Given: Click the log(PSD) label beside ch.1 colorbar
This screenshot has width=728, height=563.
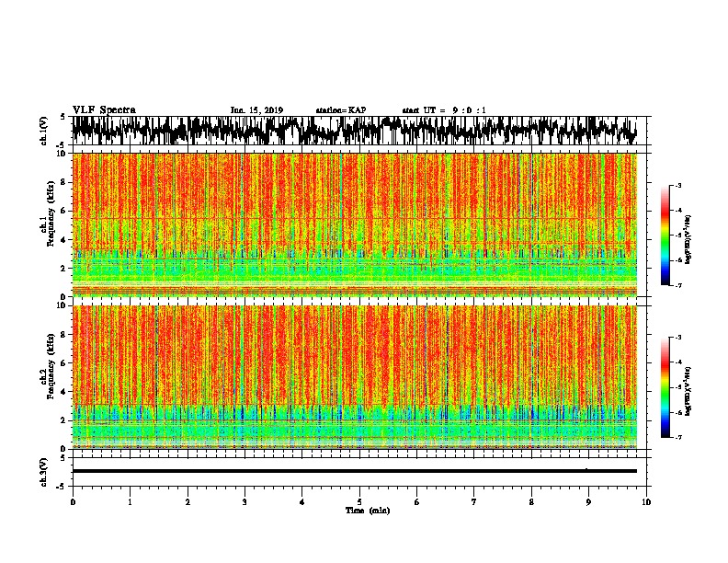Looking at the screenshot, I should click(688, 240).
